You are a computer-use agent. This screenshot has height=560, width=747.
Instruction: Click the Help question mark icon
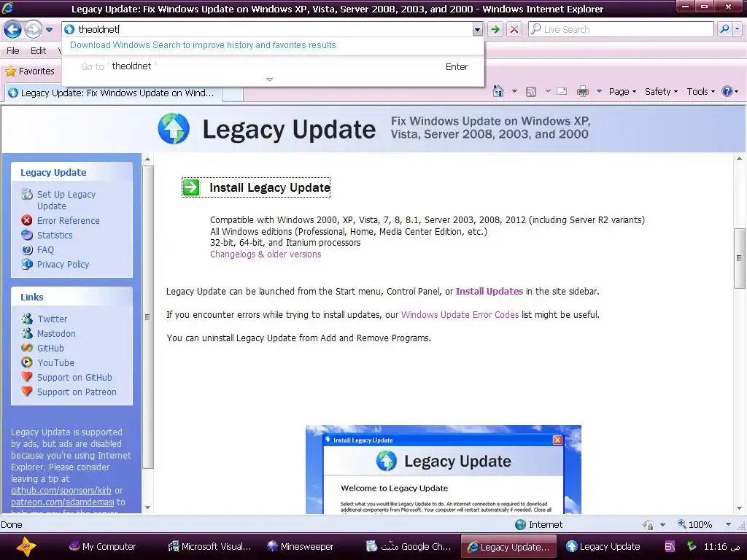[727, 91]
